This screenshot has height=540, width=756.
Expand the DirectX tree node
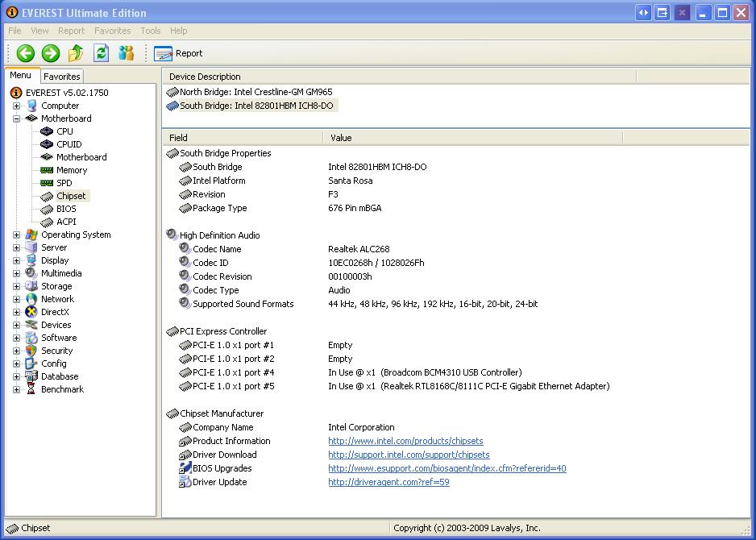(x=16, y=312)
